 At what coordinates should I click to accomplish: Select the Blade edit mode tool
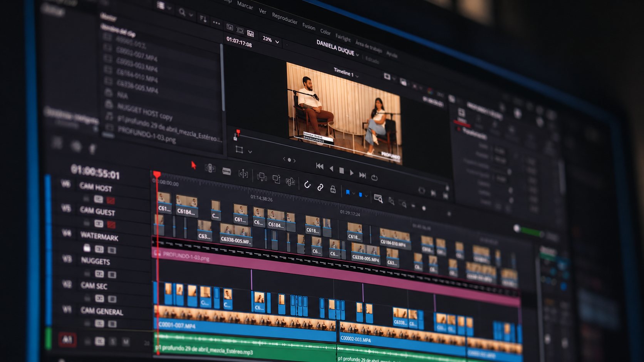243,174
